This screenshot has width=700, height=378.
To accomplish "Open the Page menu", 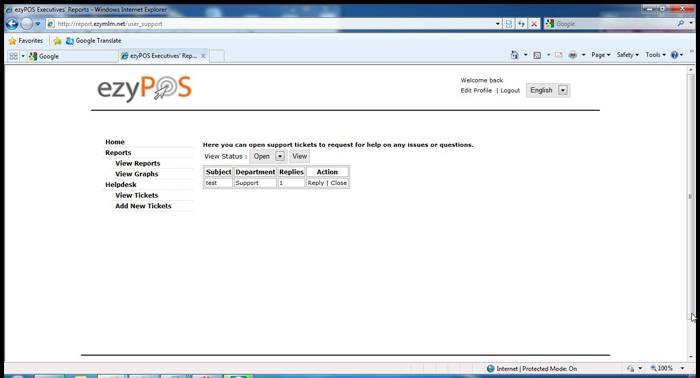I will coord(600,55).
